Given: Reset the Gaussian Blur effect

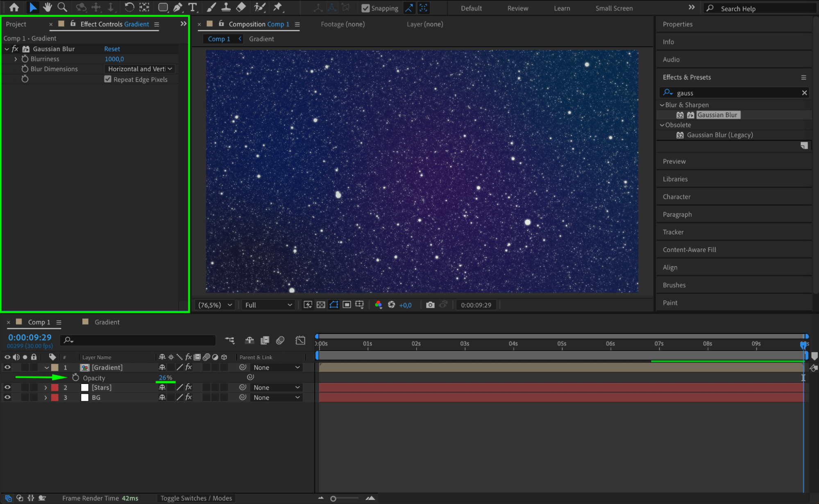Looking at the screenshot, I should coord(112,49).
